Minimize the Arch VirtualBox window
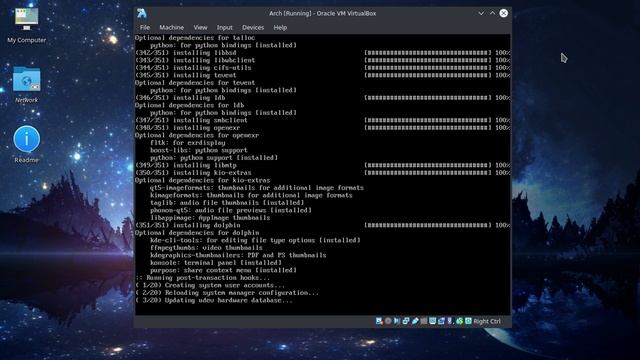This screenshot has width=640, height=360. pyautogui.click(x=481, y=13)
